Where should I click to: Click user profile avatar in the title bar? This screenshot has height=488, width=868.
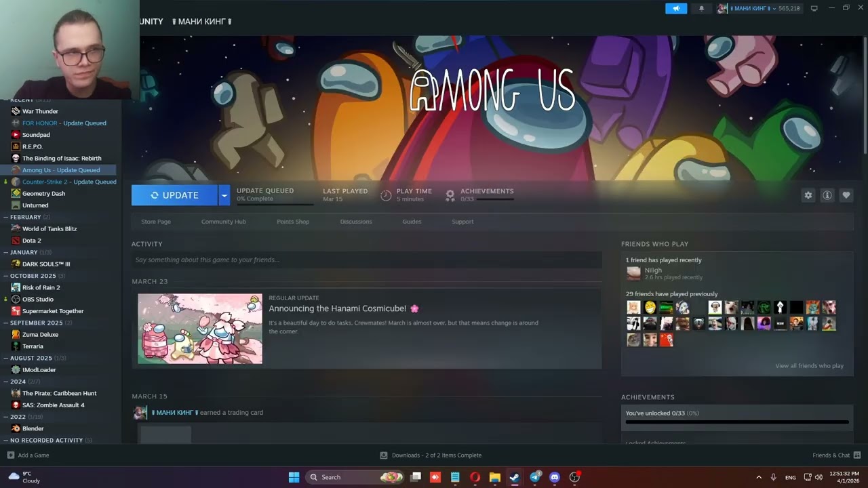pyautogui.click(x=723, y=8)
